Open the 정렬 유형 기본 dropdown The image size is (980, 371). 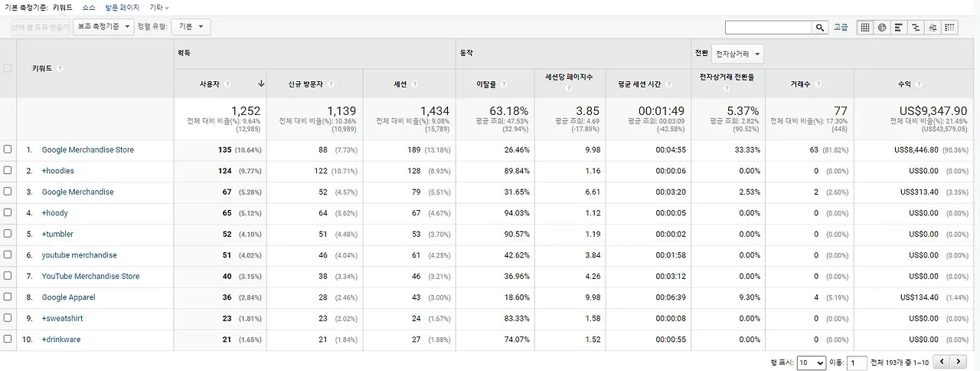[x=191, y=26]
